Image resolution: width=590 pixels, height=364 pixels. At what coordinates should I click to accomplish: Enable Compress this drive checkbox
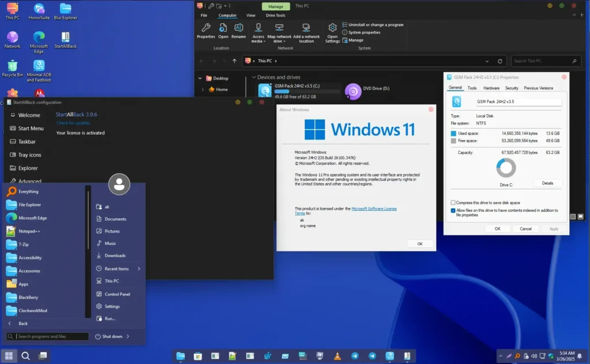pos(453,203)
